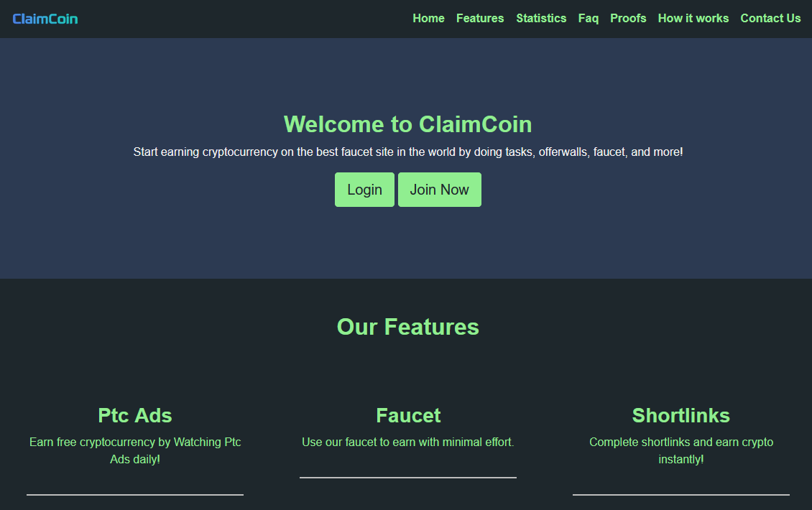Go to the Features menu item
Viewport: 812px width, 510px height.
click(x=479, y=18)
